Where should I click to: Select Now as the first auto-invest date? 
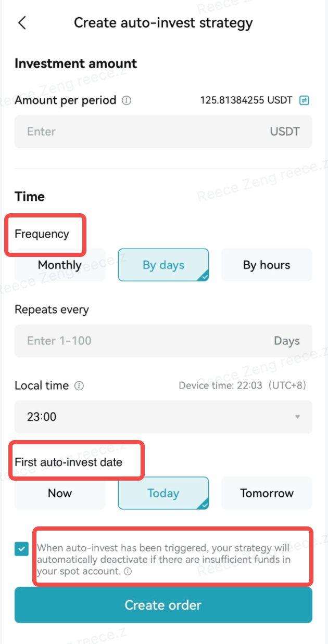pos(59,493)
